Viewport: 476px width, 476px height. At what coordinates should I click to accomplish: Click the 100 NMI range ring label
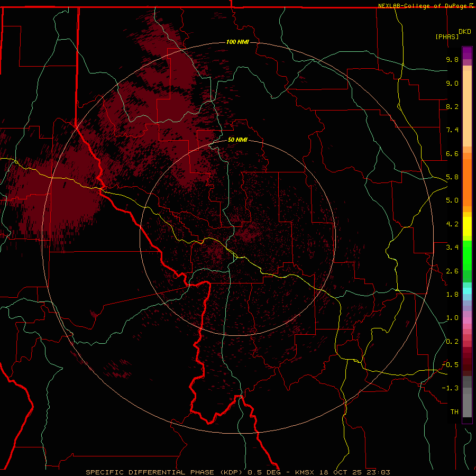(x=237, y=42)
